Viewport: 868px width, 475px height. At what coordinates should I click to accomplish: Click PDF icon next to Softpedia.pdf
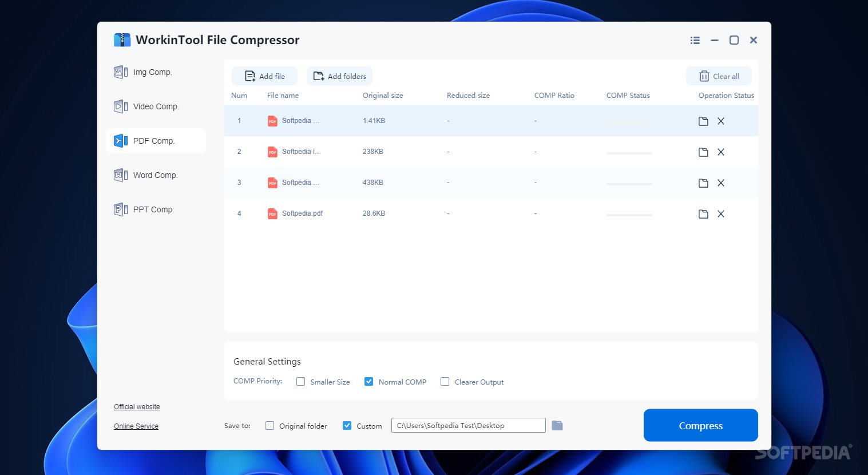[272, 213]
